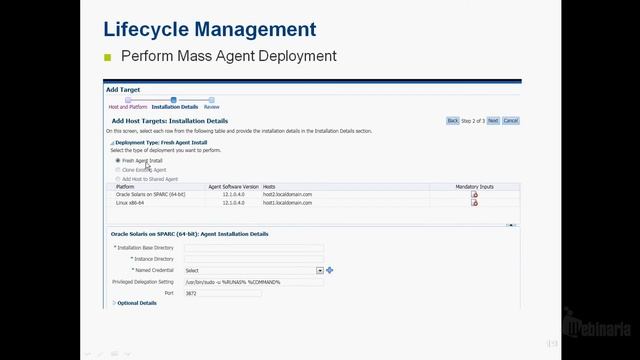Select the Linux x86-64 row
Viewport: 640px width, 360px height.
313,203
